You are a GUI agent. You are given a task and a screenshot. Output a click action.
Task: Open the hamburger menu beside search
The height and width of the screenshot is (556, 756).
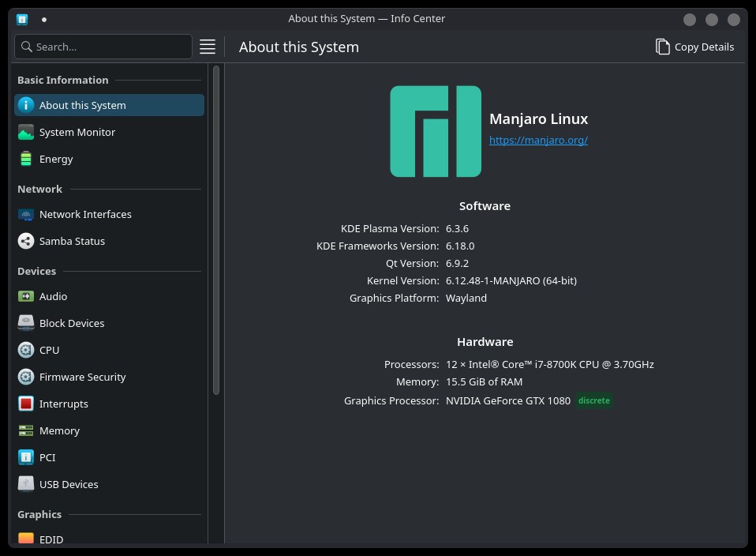pos(208,47)
